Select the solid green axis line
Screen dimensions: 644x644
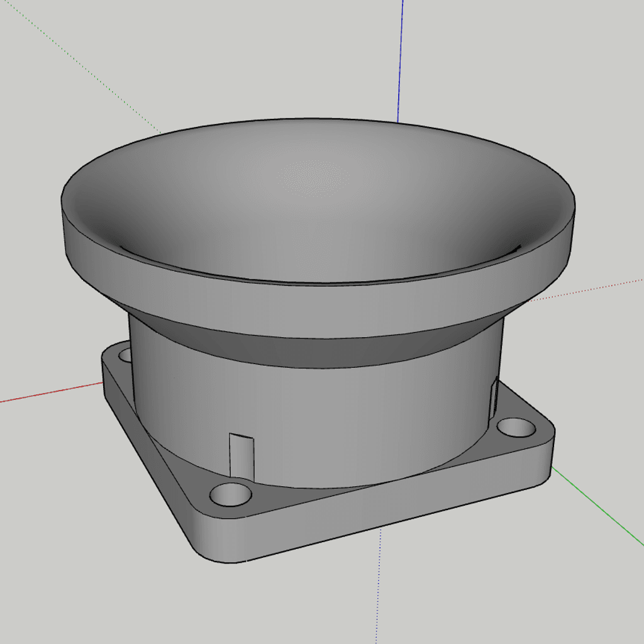[x=597, y=506]
